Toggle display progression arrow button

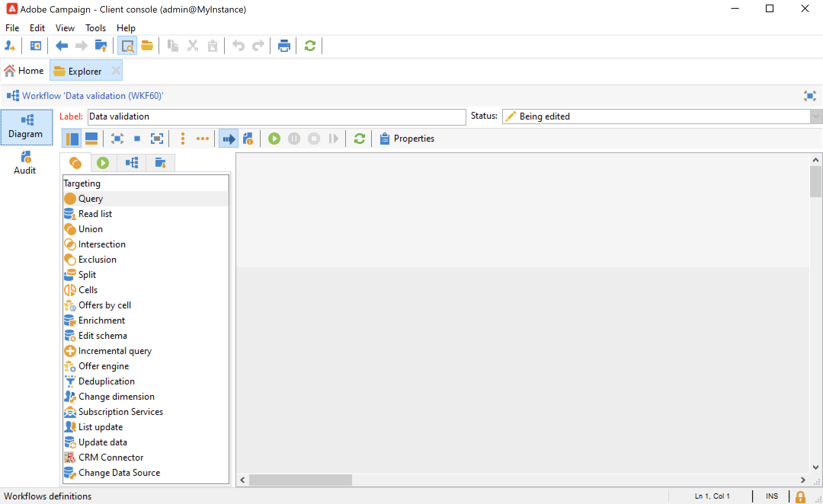pyautogui.click(x=229, y=139)
